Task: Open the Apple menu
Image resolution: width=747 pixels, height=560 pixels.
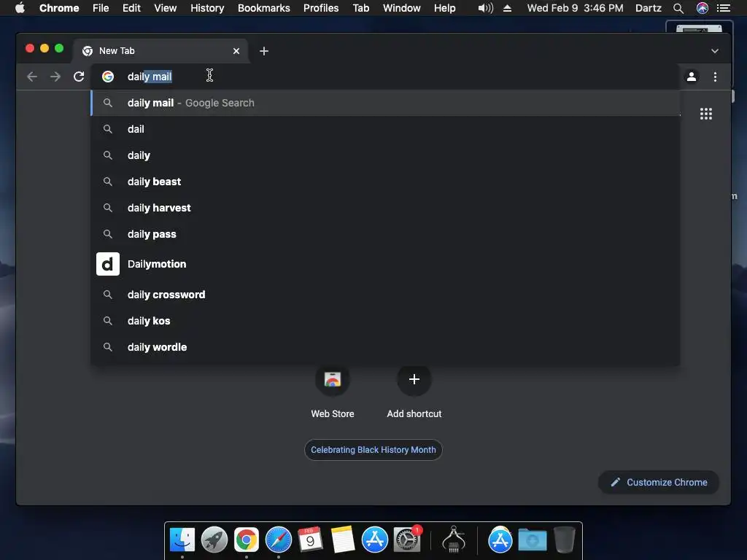Action: (x=20, y=8)
